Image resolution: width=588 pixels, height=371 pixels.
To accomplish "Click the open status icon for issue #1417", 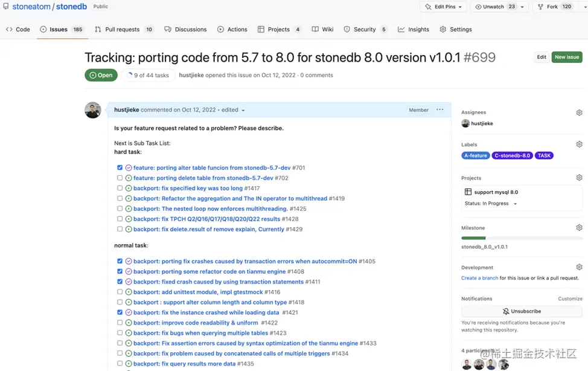I will 128,188.
